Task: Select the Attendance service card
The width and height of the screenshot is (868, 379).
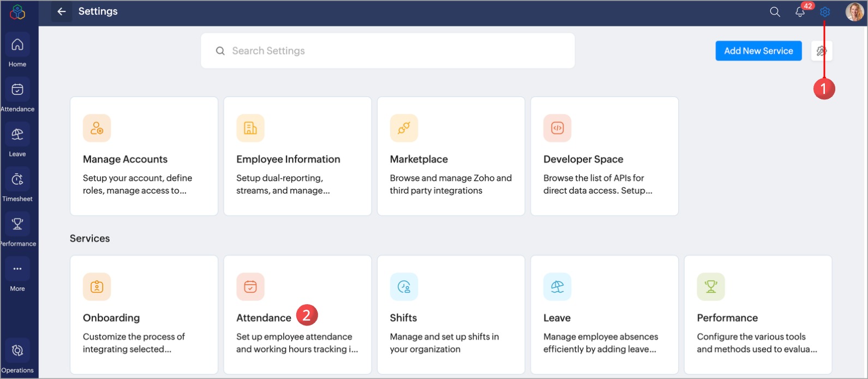Action: tap(297, 315)
